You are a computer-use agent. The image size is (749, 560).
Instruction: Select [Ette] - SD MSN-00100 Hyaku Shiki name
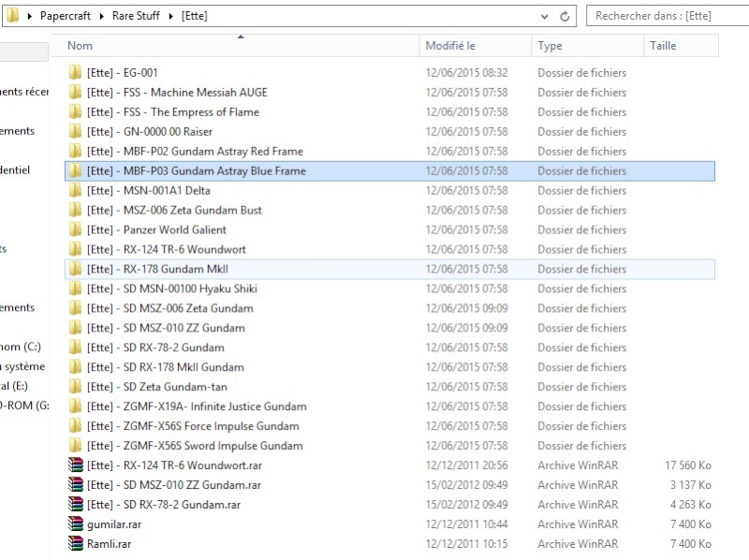coord(172,288)
